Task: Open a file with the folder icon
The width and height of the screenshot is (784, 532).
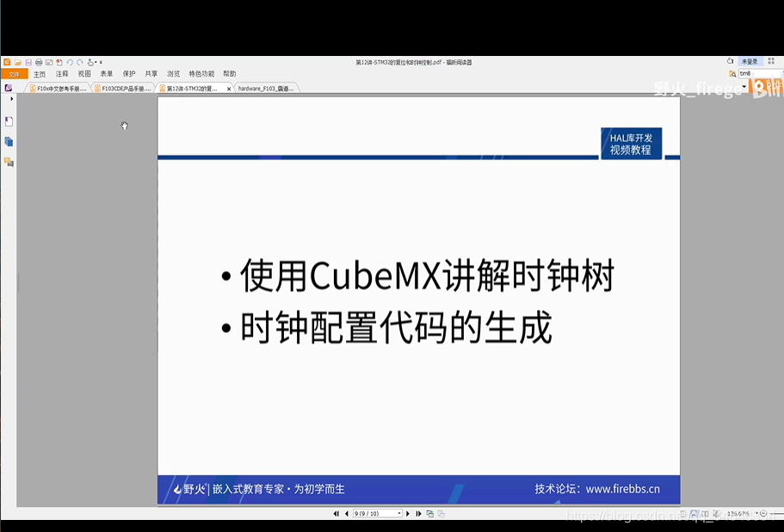Action: point(17,63)
